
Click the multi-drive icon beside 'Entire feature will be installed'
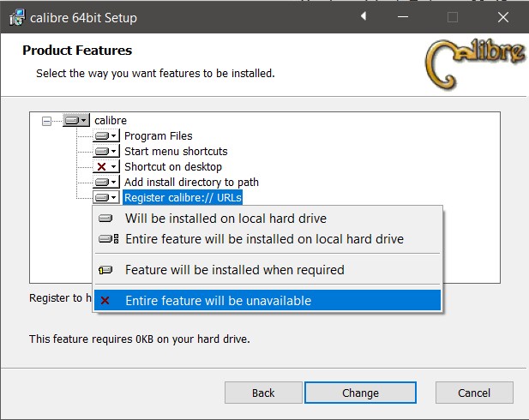108,239
